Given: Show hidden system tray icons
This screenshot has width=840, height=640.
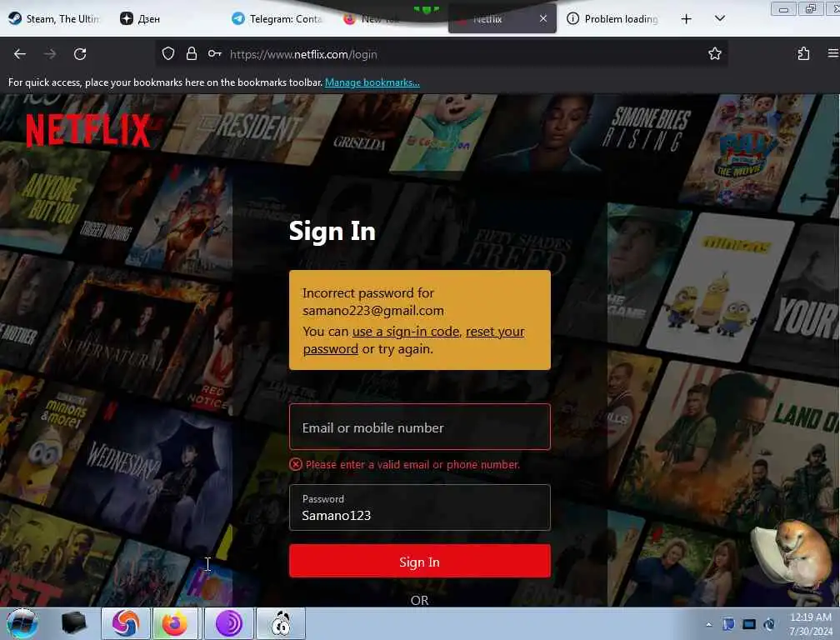Looking at the screenshot, I should tap(708, 624).
